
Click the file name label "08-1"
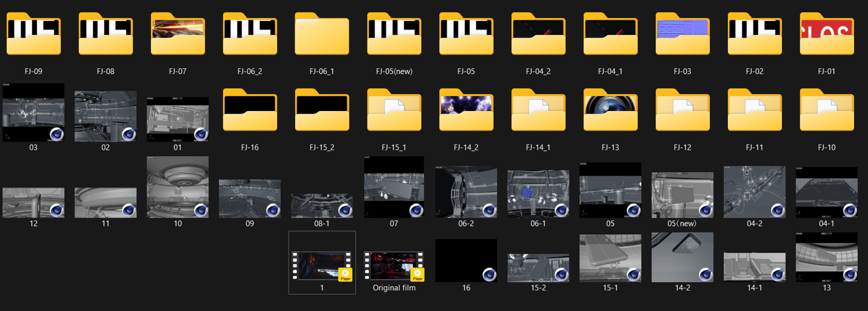[x=322, y=223]
